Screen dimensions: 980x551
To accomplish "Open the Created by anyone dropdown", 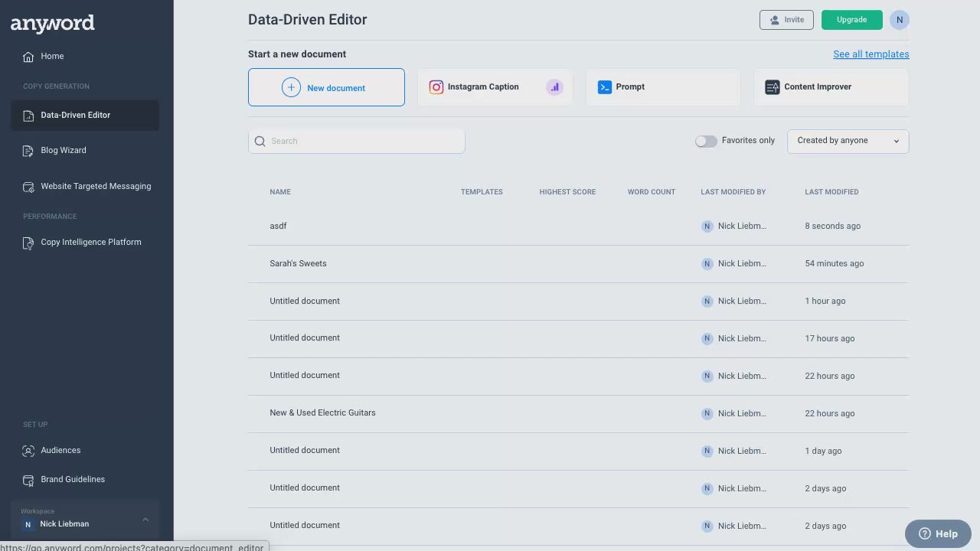I will pyautogui.click(x=848, y=141).
